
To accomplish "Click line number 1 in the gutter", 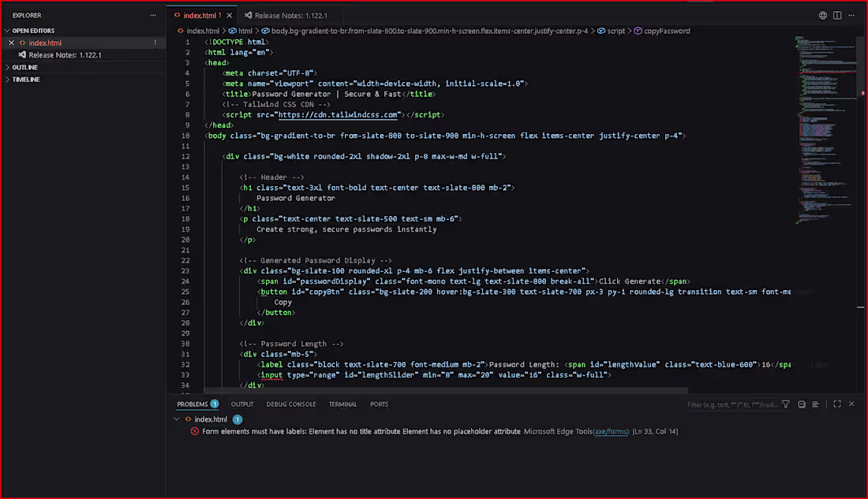I will [x=187, y=42].
